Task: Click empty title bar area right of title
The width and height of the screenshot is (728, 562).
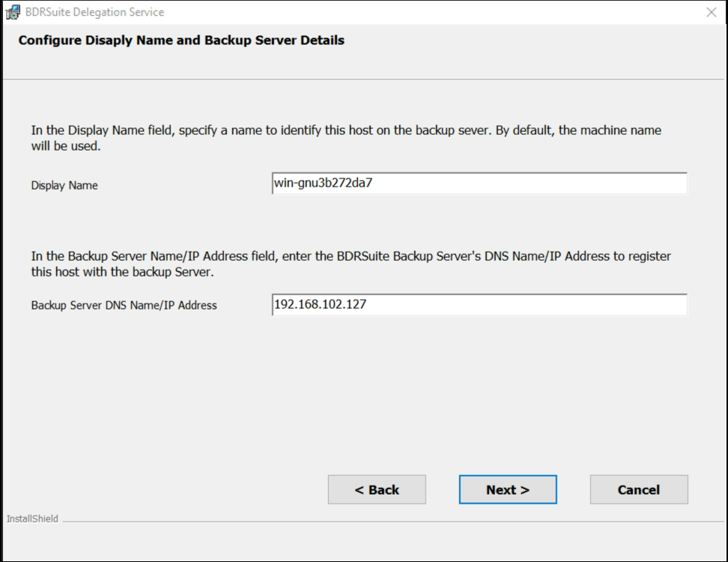Action: coord(432,12)
